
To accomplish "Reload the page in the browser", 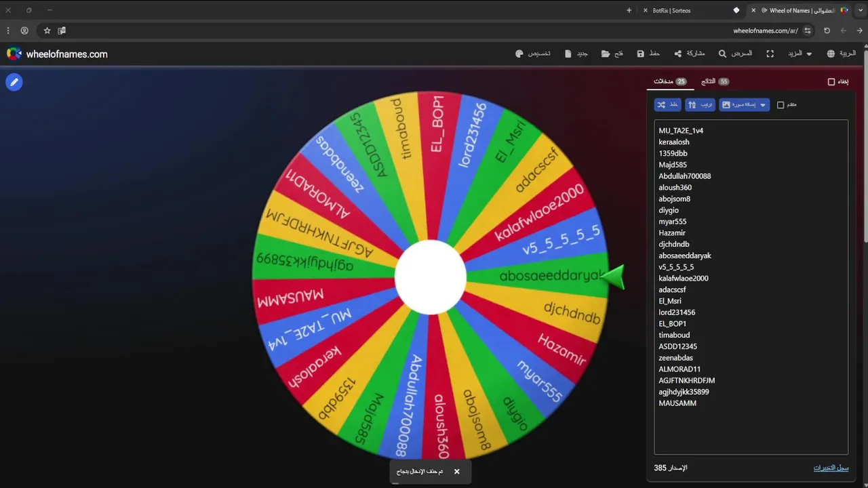I will [x=827, y=30].
